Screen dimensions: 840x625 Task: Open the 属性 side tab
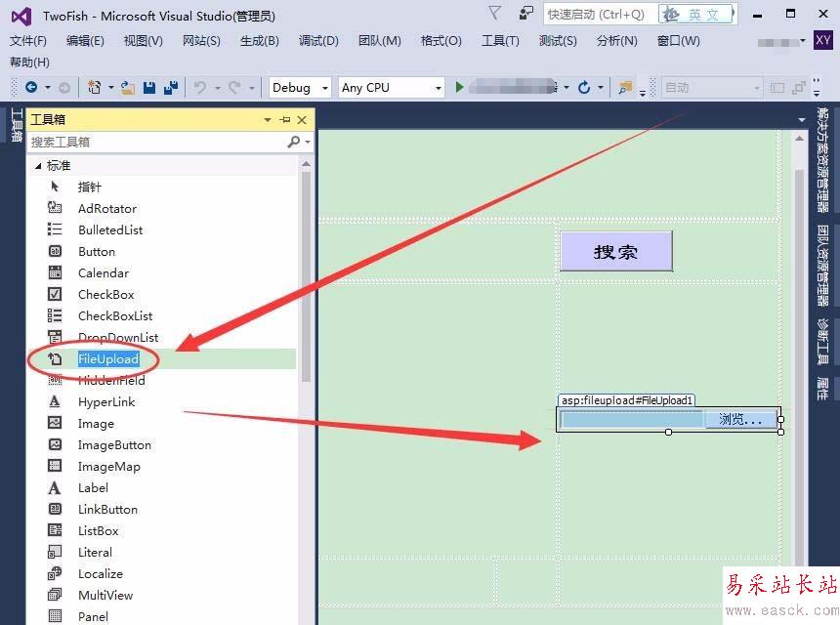(x=822, y=389)
